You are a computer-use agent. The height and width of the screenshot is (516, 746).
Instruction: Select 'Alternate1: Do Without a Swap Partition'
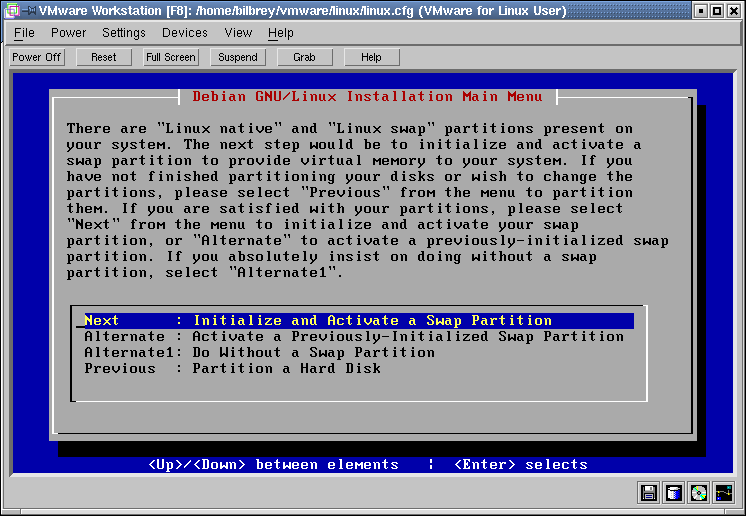[260, 353]
